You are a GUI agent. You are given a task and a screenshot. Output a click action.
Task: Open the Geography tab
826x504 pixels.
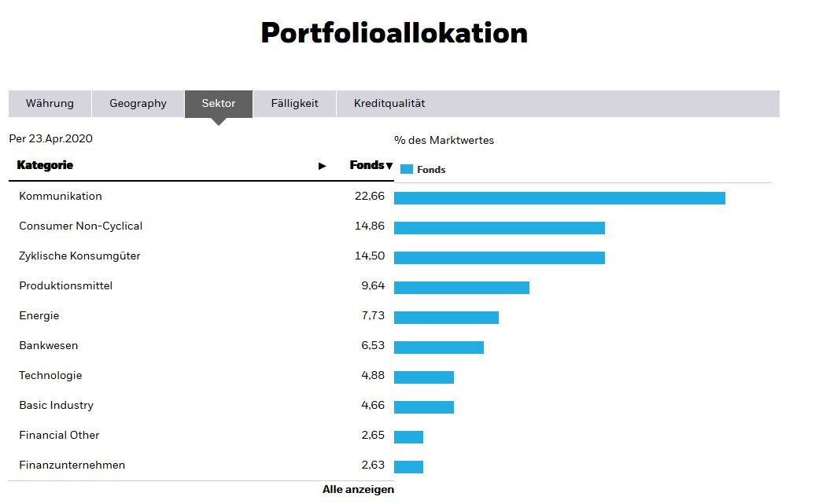(138, 104)
